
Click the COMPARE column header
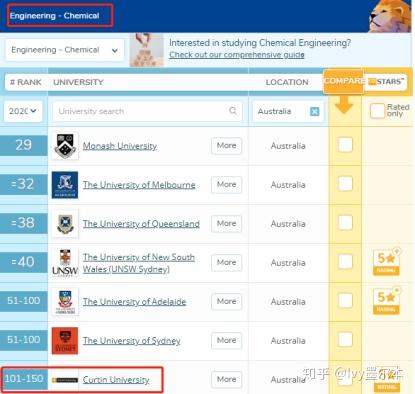pos(343,81)
